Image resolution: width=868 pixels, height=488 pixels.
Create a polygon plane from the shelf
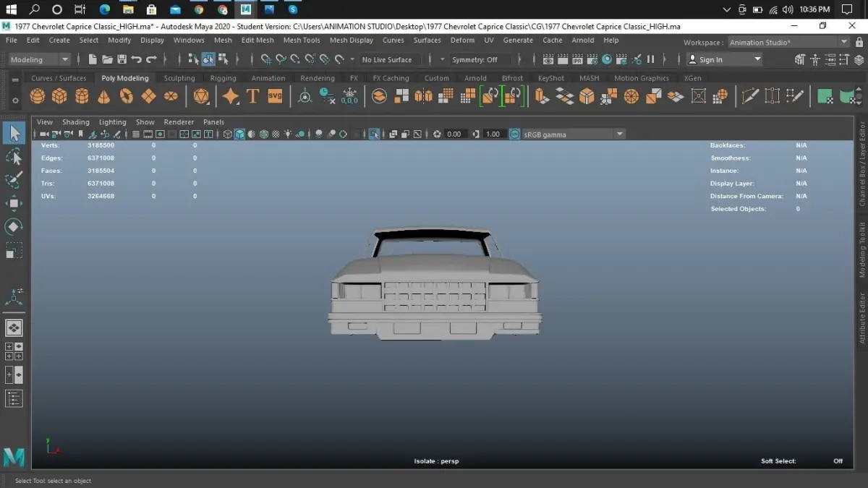point(148,95)
